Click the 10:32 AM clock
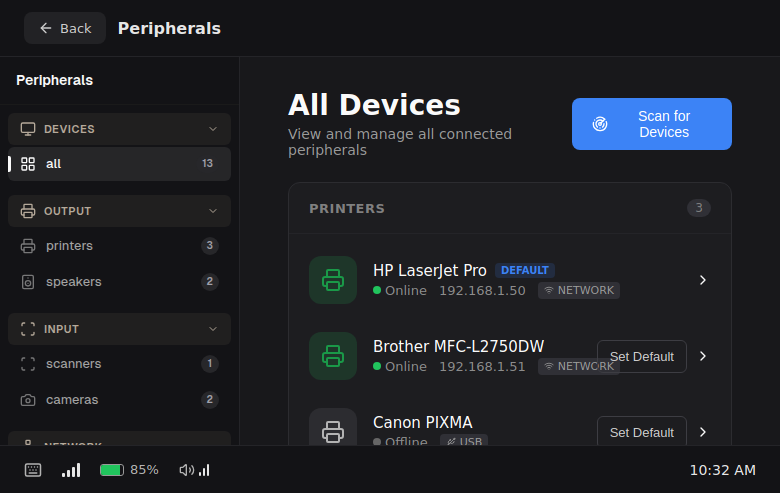The height and width of the screenshot is (493, 780). (722, 470)
